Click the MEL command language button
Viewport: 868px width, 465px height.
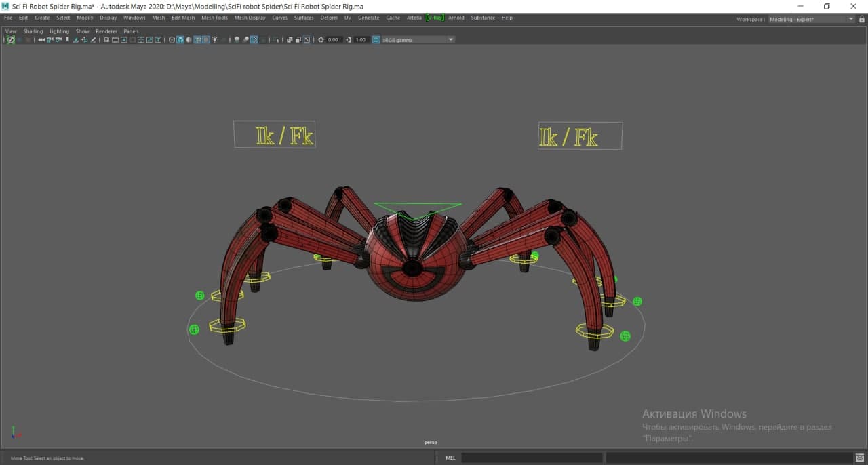pos(450,458)
